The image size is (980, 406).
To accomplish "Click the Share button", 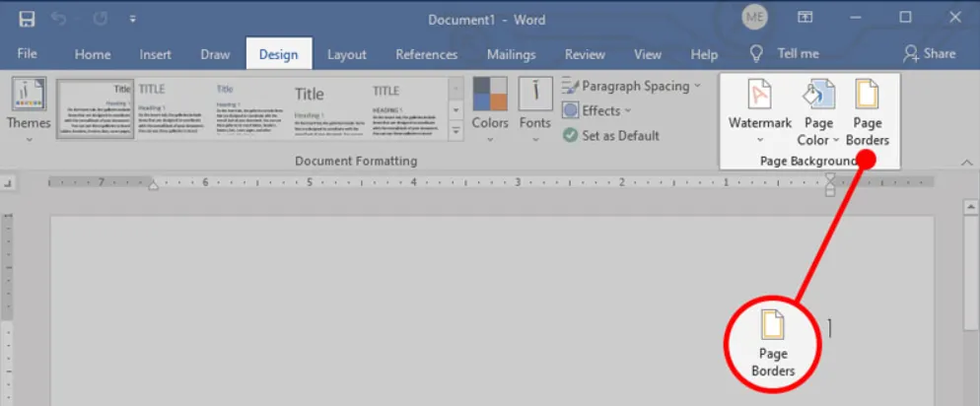I will (x=929, y=53).
